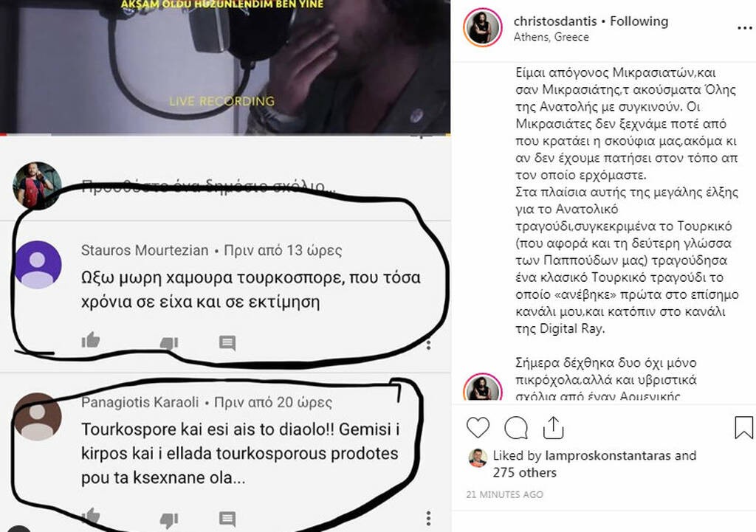This screenshot has height=532, width=756.
Task: Open the Athens, Greece location link
Action: point(551,37)
